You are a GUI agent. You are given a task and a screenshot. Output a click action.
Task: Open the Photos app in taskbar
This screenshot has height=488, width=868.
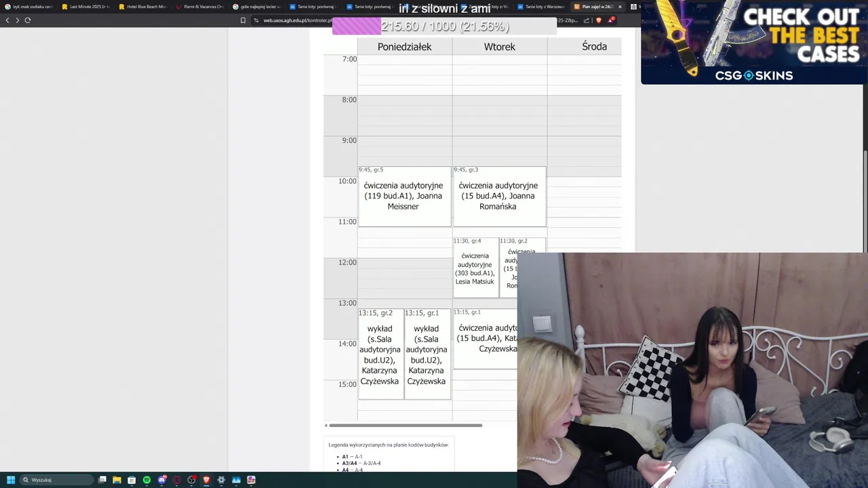click(236, 480)
